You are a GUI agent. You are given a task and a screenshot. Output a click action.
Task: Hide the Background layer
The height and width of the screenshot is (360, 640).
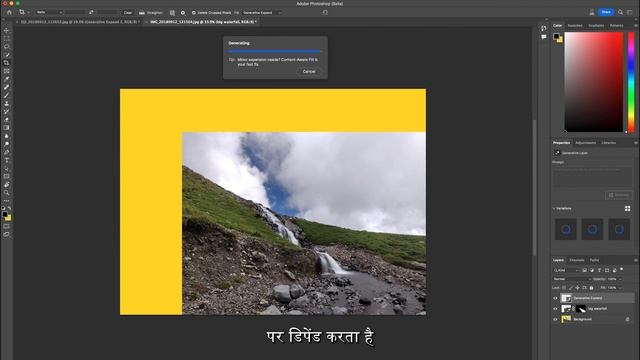point(555,319)
